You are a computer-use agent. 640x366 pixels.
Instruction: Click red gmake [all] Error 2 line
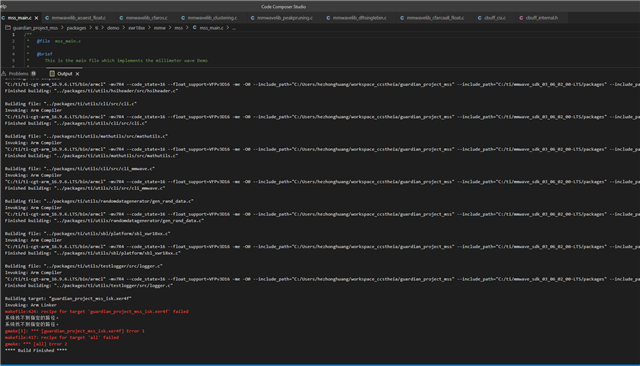click(36, 344)
